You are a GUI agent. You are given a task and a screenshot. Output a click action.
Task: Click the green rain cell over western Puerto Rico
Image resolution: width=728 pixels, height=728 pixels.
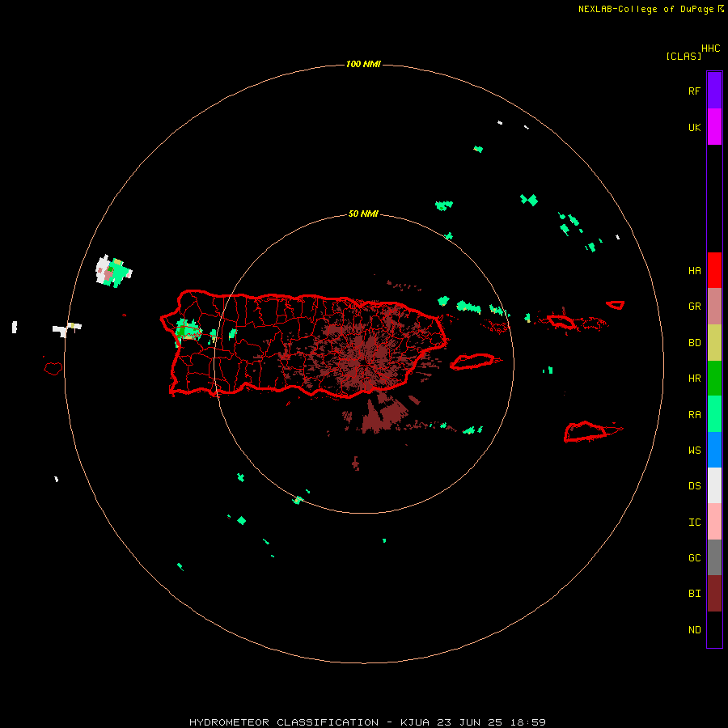[188, 330]
